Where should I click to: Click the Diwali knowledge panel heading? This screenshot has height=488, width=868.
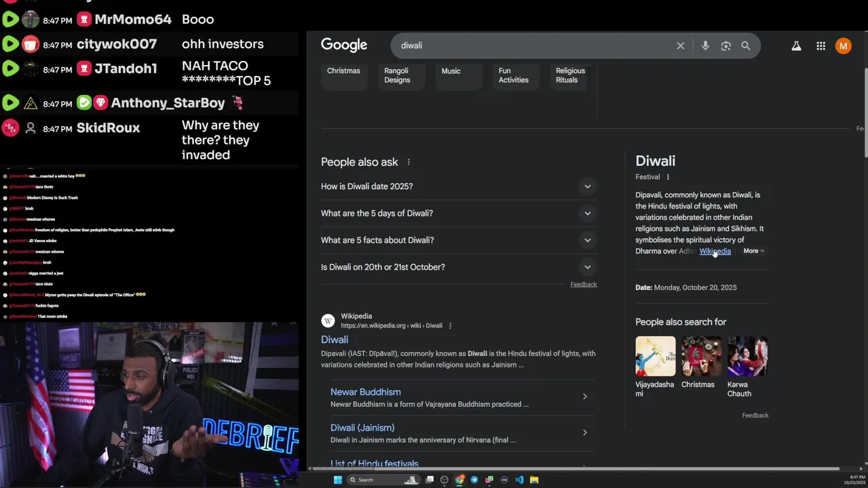tap(655, 161)
